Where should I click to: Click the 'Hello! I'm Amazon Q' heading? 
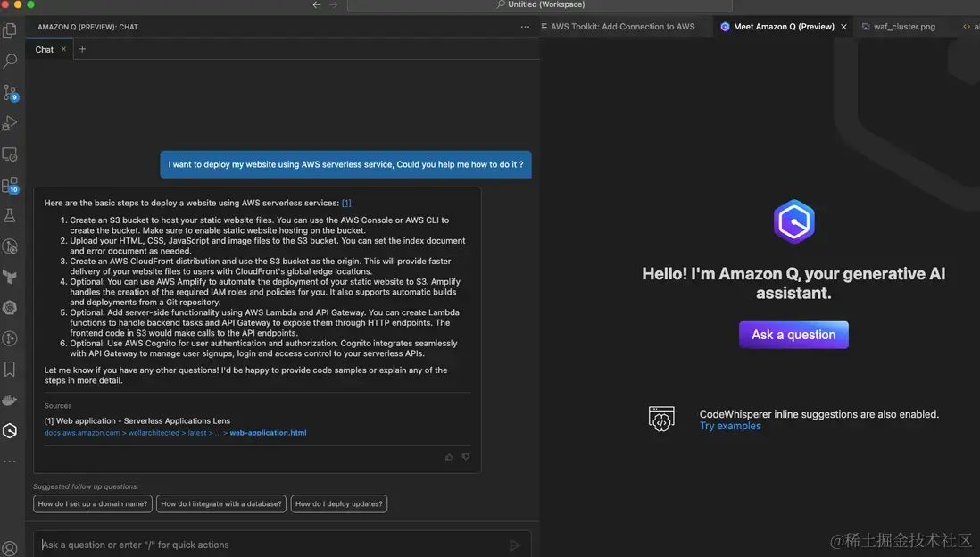point(793,283)
